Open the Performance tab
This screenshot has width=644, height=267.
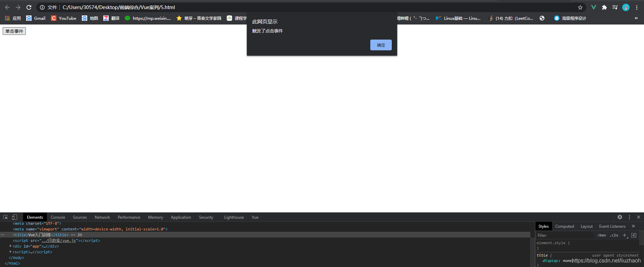point(129,217)
